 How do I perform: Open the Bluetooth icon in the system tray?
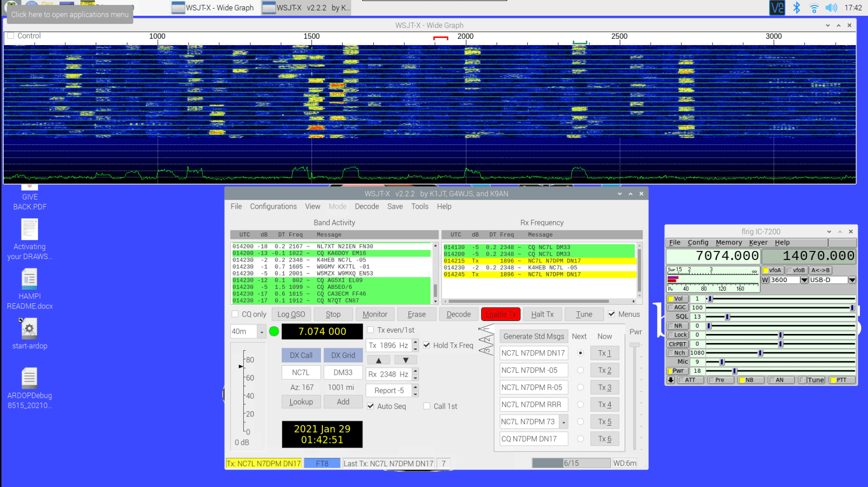[796, 8]
